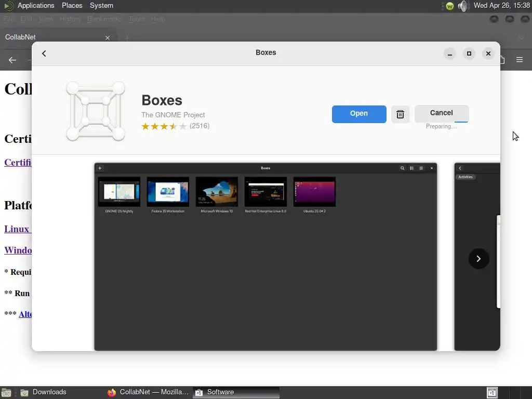Maximize the Software Boxes window
532x399 pixels.
point(469,54)
